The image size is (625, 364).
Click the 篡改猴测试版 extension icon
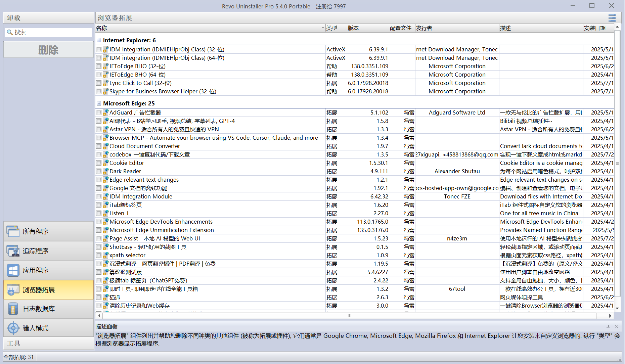tap(105, 272)
